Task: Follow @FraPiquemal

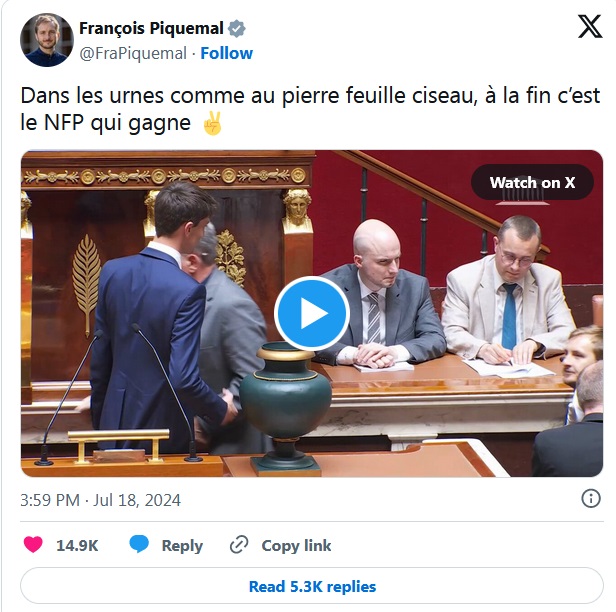Action: [x=226, y=53]
